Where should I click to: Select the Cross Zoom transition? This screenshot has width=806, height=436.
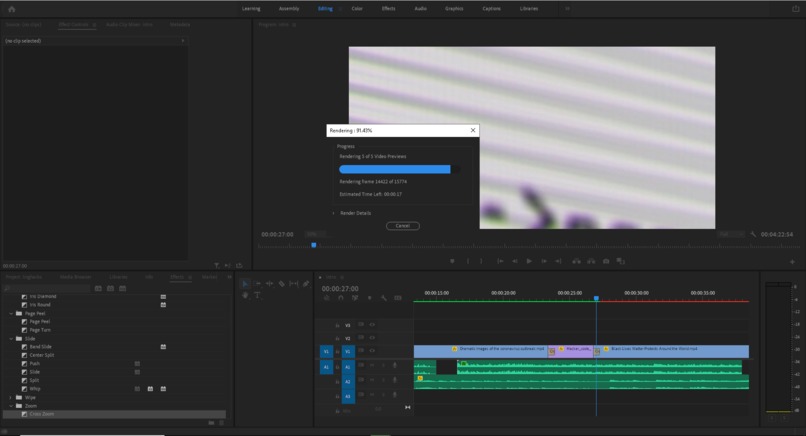point(42,414)
